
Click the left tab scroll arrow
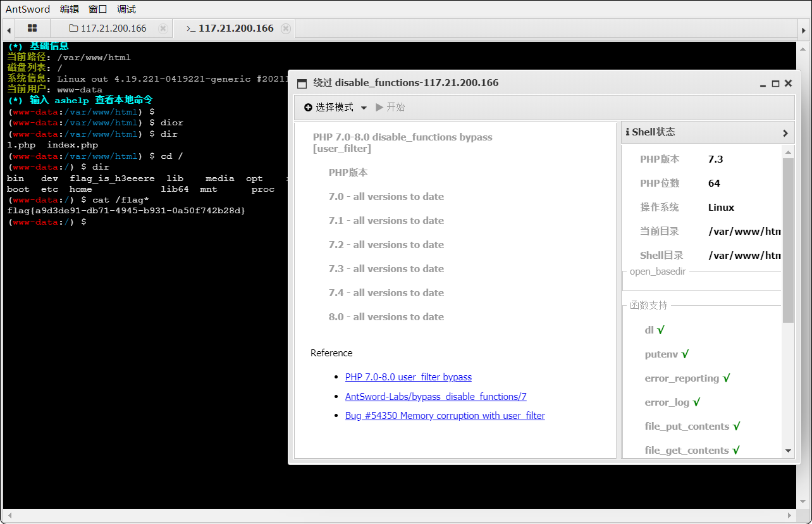tap(9, 29)
